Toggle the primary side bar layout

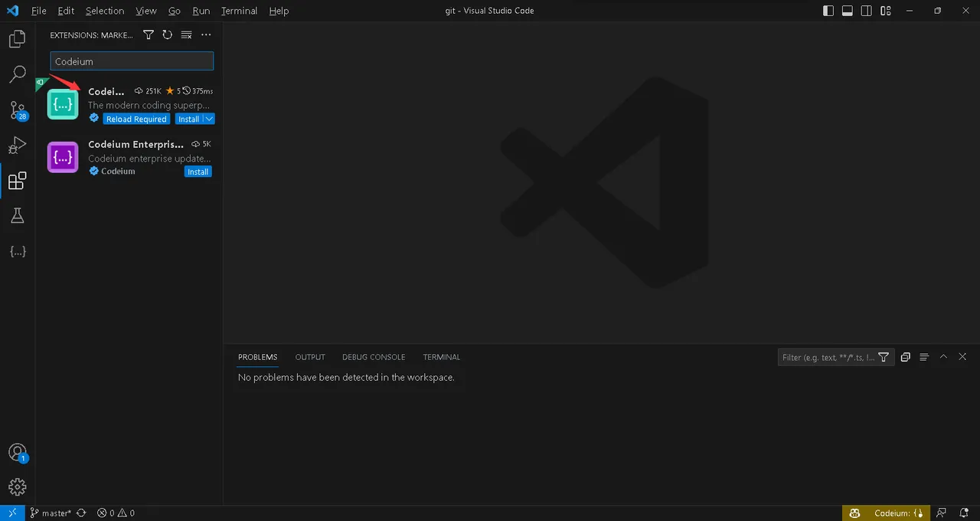pyautogui.click(x=828, y=11)
